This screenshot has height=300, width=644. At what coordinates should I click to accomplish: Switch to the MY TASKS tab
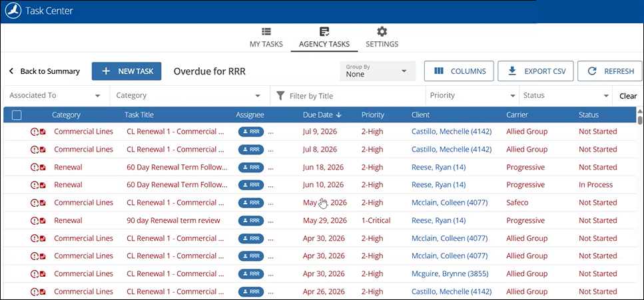[x=266, y=38]
